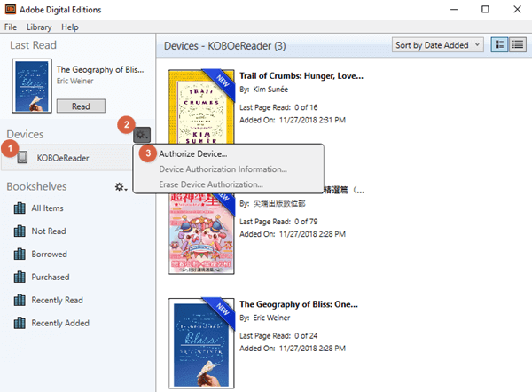Click author text 'Kim Sunée'

coord(270,90)
